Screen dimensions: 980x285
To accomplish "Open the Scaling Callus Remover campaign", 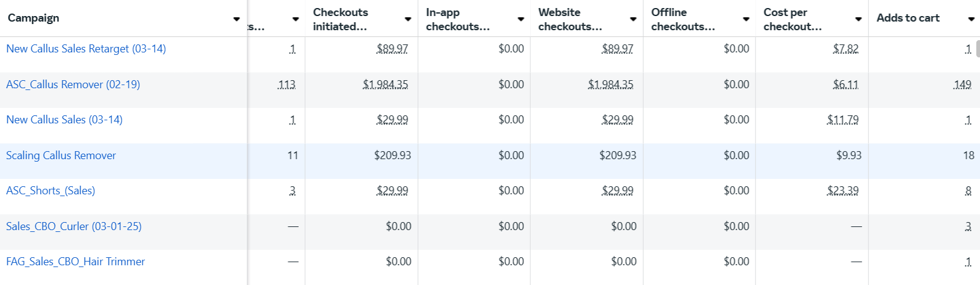I will 61,155.
